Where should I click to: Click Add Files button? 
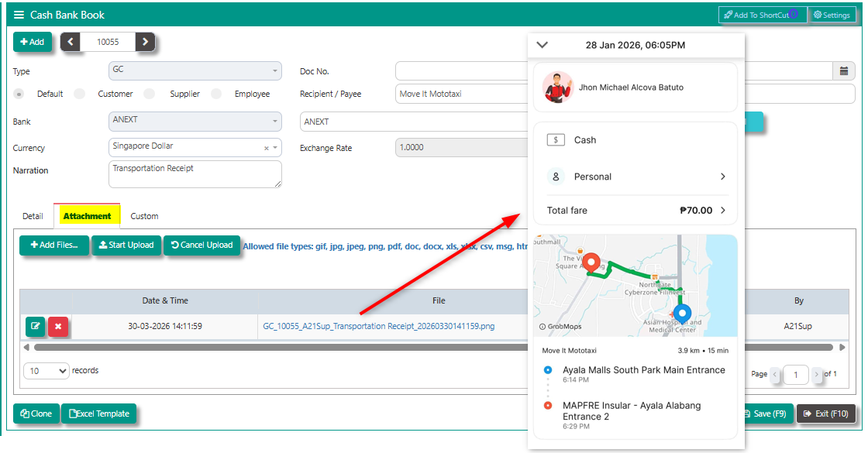pos(54,245)
